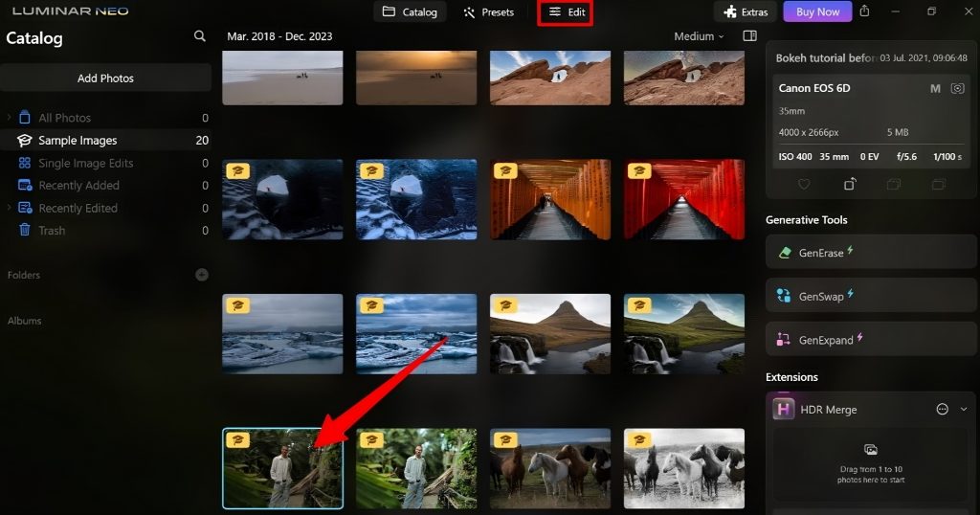
Task: Click the GenSwap icon
Action: [x=783, y=296]
